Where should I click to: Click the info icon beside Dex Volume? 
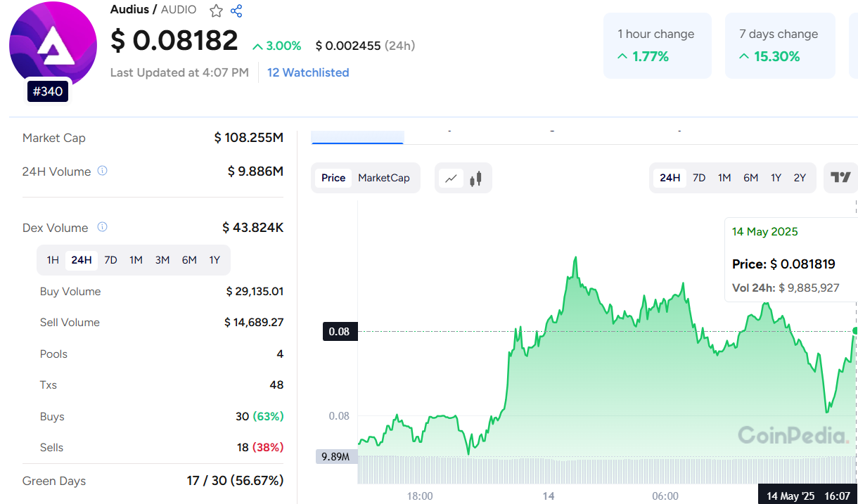[102, 227]
